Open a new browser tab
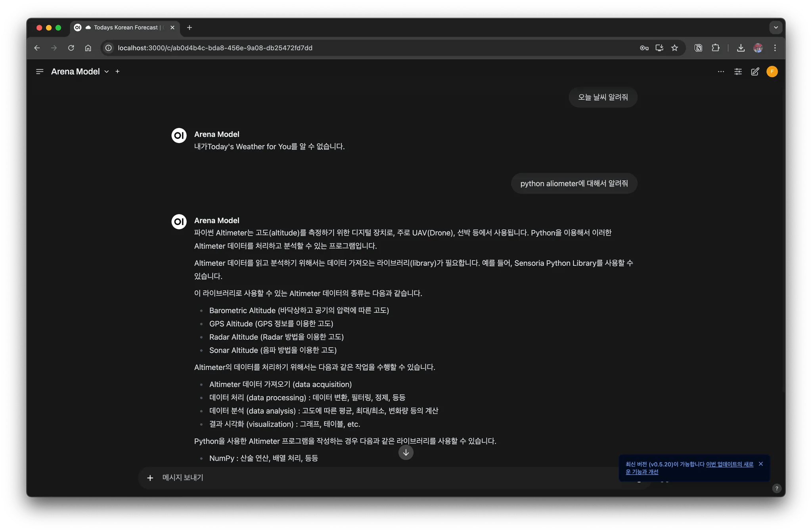812x532 pixels. (x=189, y=27)
